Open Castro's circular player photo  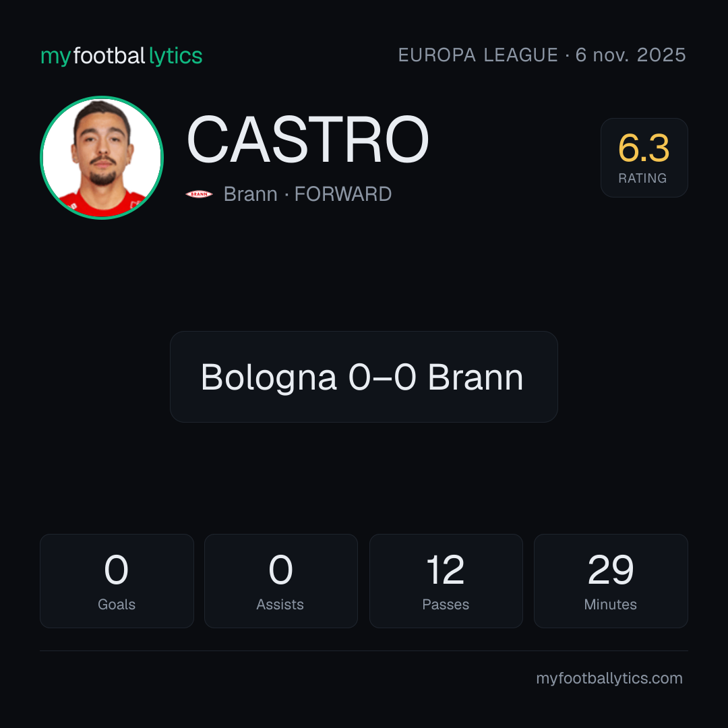[x=102, y=157]
